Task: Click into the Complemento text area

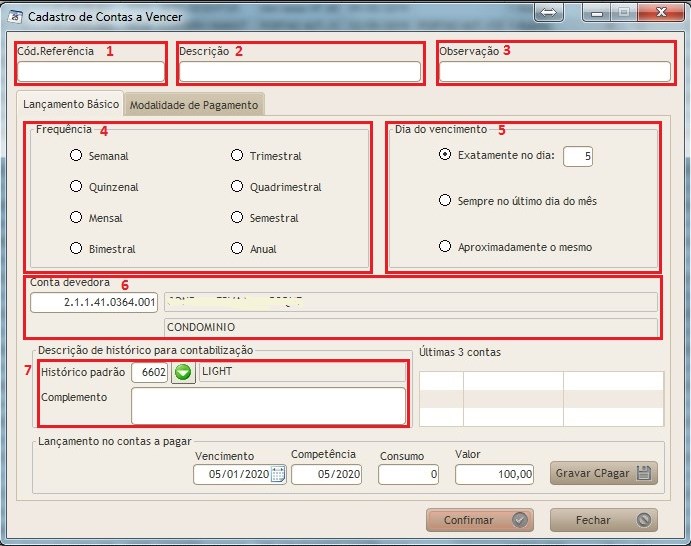Action: coord(268,405)
